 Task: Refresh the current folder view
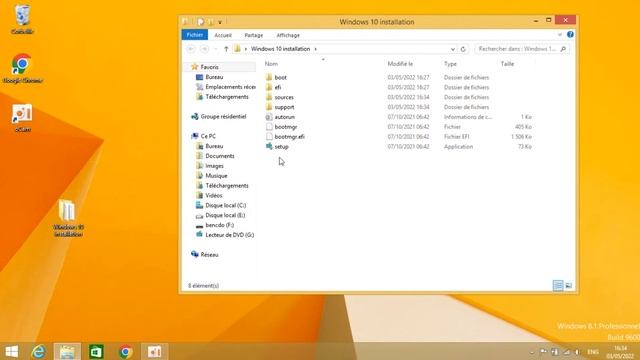[463, 49]
